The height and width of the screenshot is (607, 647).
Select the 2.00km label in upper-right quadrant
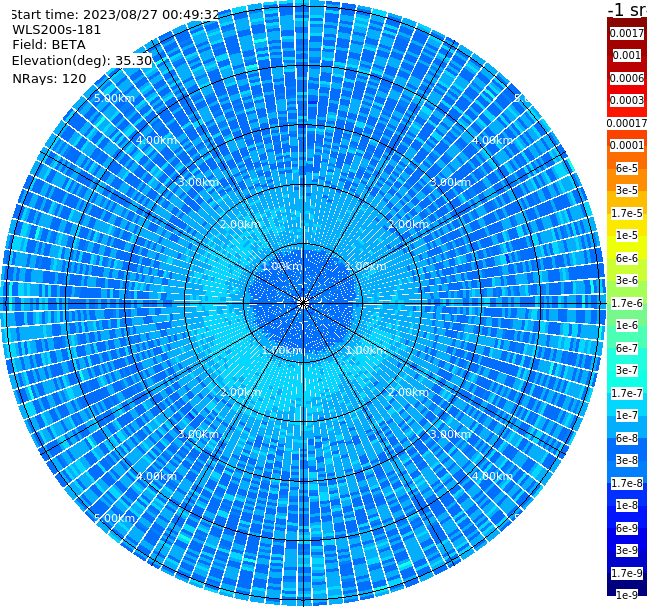[408, 224]
